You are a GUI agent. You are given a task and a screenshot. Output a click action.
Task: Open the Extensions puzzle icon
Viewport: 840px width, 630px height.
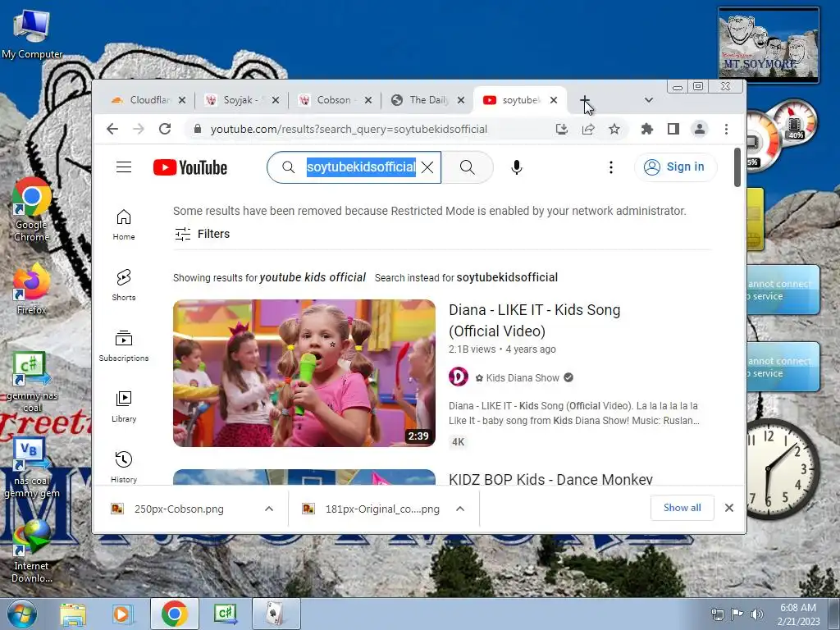click(647, 129)
